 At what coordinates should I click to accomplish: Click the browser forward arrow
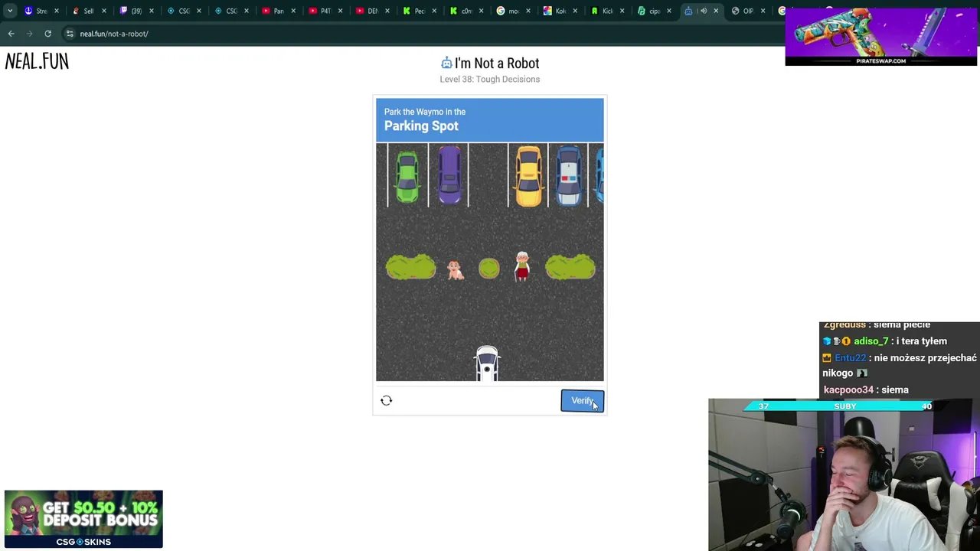coord(29,34)
